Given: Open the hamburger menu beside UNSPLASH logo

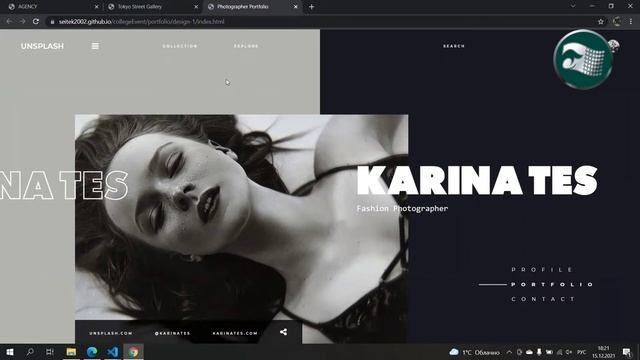Looking at the screenshot, I should pos(95,46).
